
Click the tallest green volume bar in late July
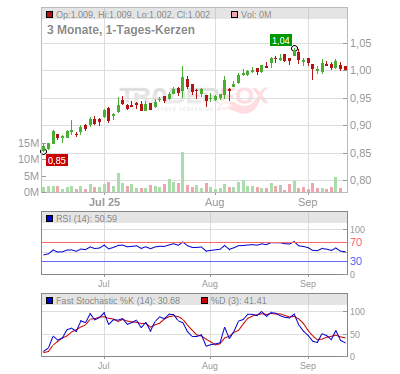point(182,172)
